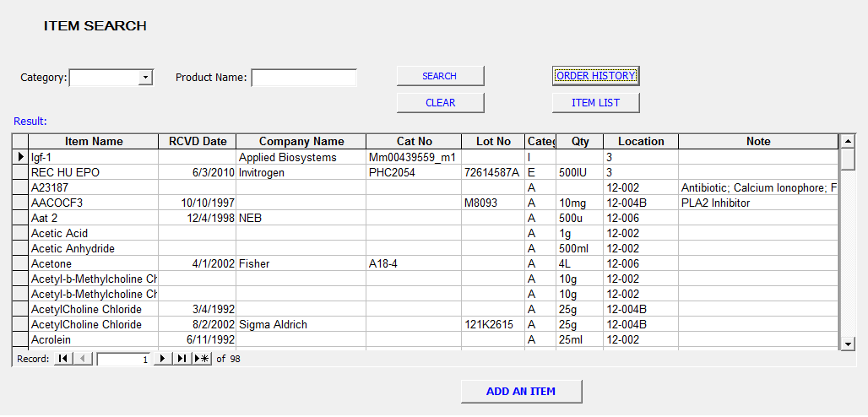Viewport: 868px width, 417px height.
Task: Open the ITEM LIST button
Action: click(x=595, y=102)
